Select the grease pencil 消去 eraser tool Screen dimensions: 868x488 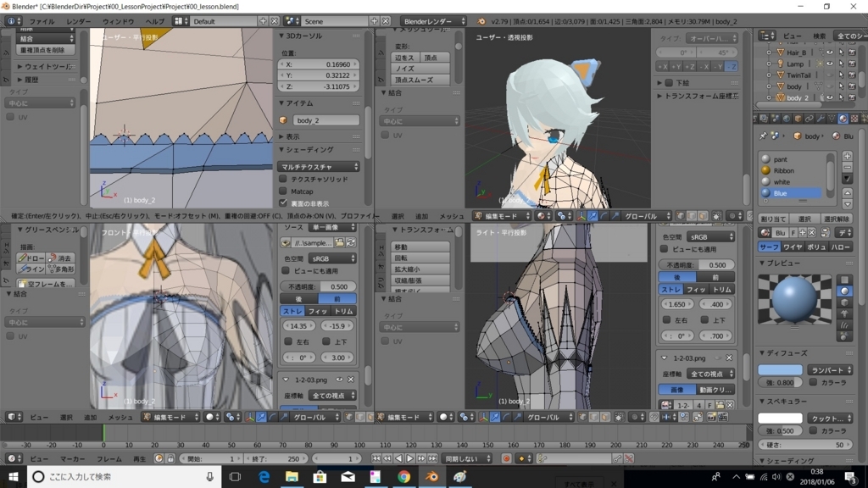point(60,258)
